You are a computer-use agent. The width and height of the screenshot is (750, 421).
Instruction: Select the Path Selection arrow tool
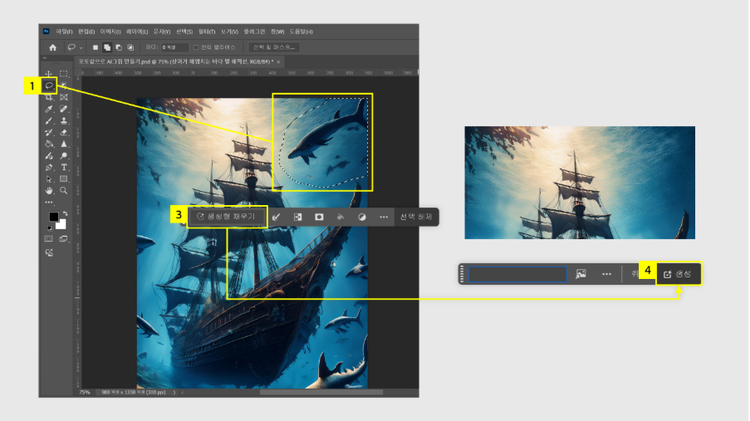point(49,179)
